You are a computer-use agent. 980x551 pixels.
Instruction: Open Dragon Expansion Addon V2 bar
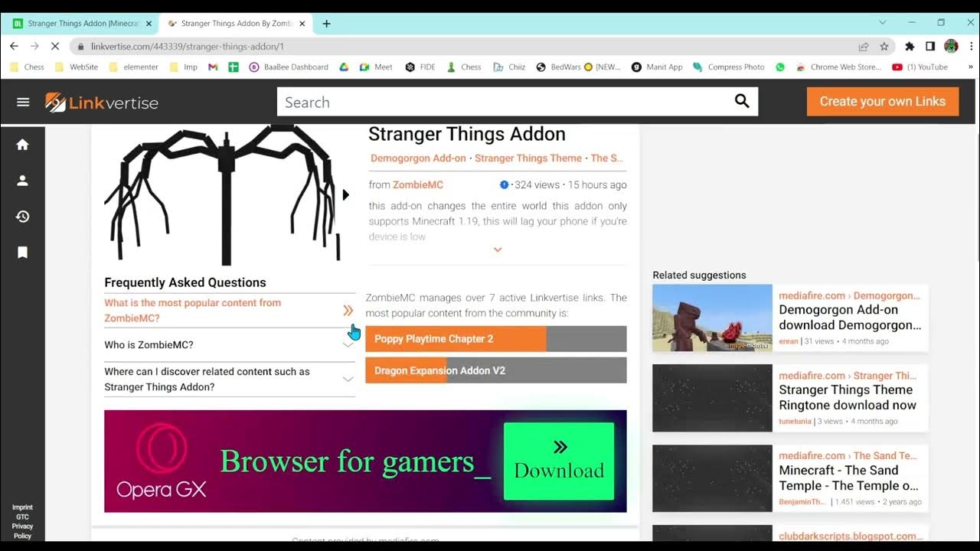[496, 370]
